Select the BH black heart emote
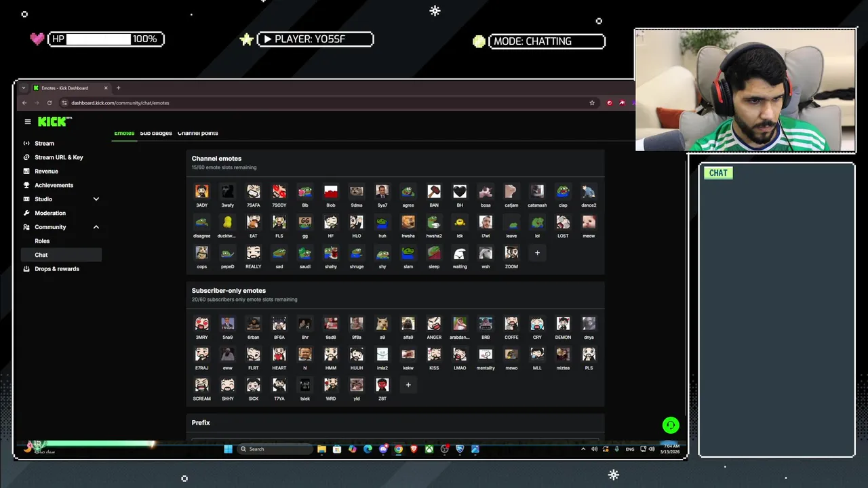 pyautogui.click(x=460, y=192)
